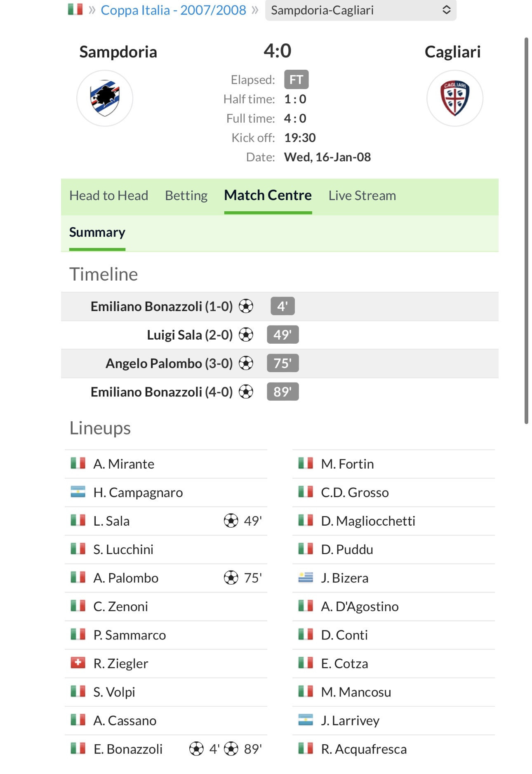Viewport: 532px width, 774px height.
Task: Expand match selector using the chevron arrows
Action: (446, 10)
